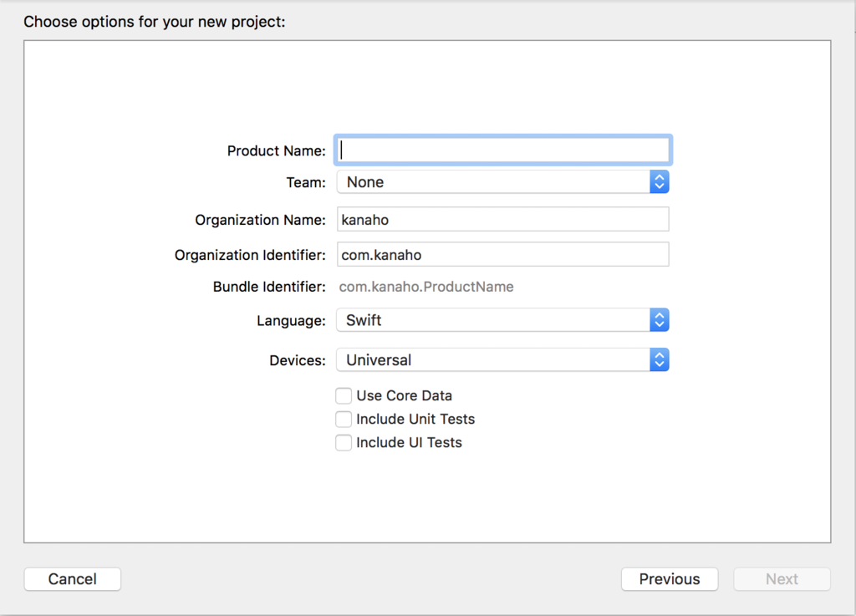Click the dimmed Next button
The image size is (856, 616).
(x=782, y=579)
